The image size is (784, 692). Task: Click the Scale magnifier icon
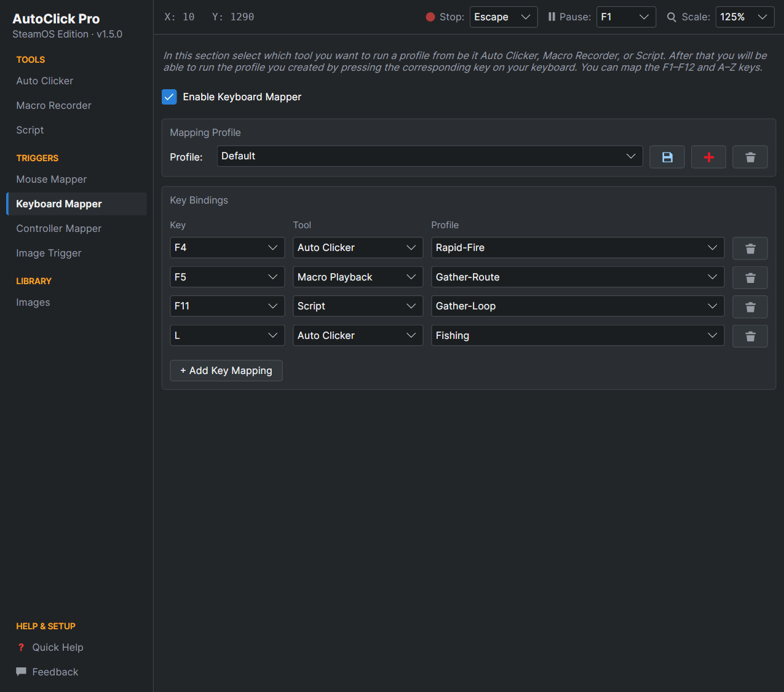pos(671,17)
